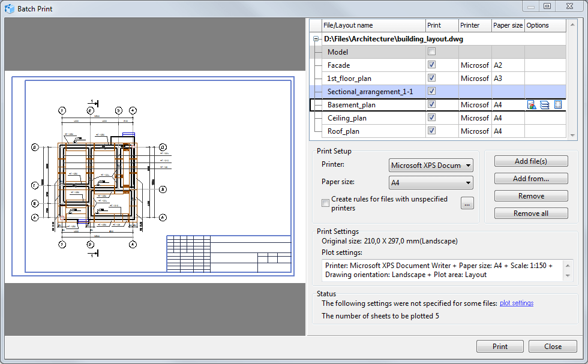Open rules editor with the ellipsis button
This screenshot has height=364, width=588.
point(467,203)
